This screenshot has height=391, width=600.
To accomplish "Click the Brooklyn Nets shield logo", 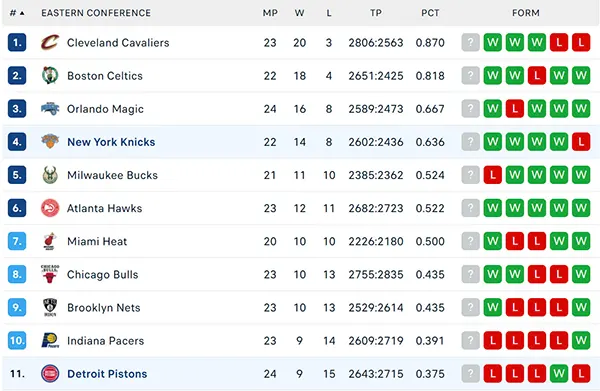I will pyautogui.click(x=50, y=307).
